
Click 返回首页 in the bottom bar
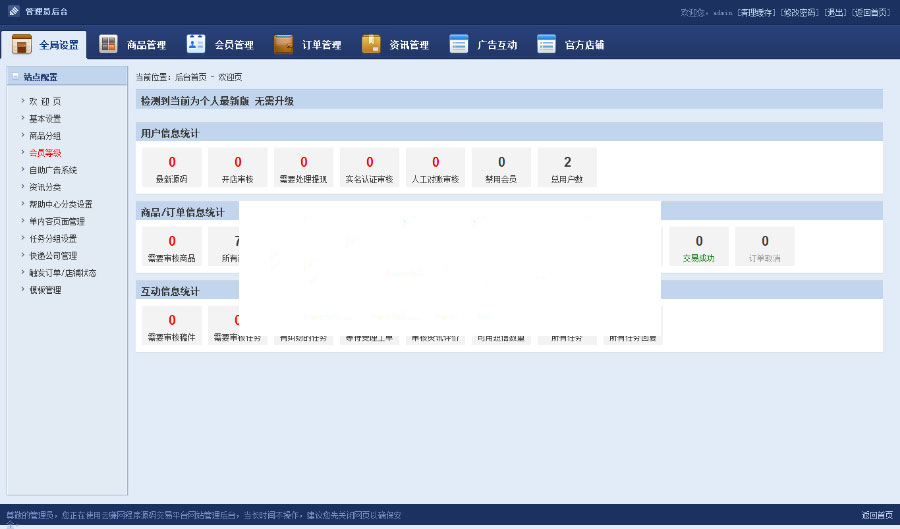877,515
